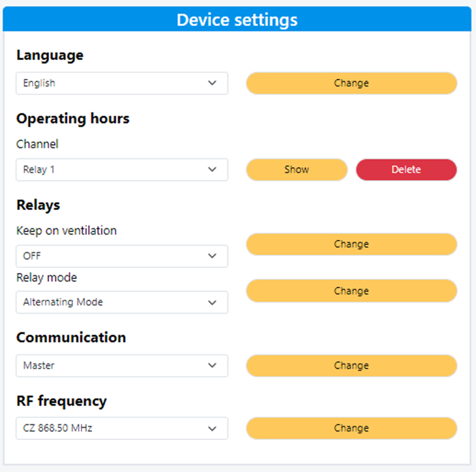Screen dimensions: 476x472
Task: Click the Relays section heading
Action: pyautogui.click(x=38, y=205)
